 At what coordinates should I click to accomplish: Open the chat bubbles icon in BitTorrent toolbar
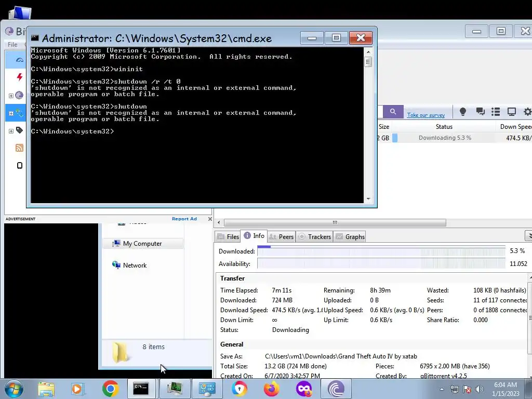(480, 112)
